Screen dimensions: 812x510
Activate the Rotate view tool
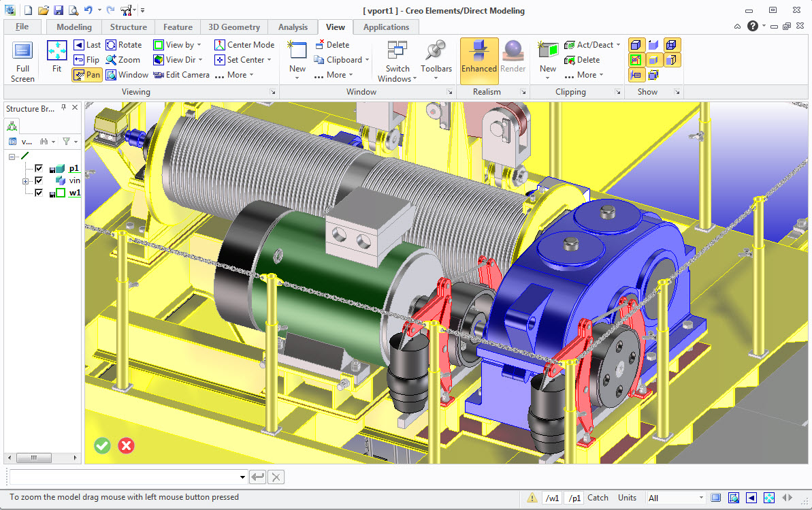pos(124,45)
